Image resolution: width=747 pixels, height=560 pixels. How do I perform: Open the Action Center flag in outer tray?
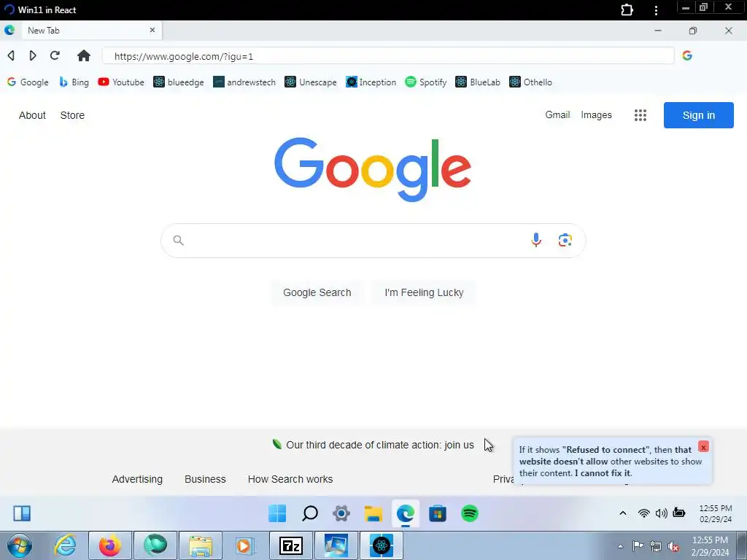(x=638, y=546)
